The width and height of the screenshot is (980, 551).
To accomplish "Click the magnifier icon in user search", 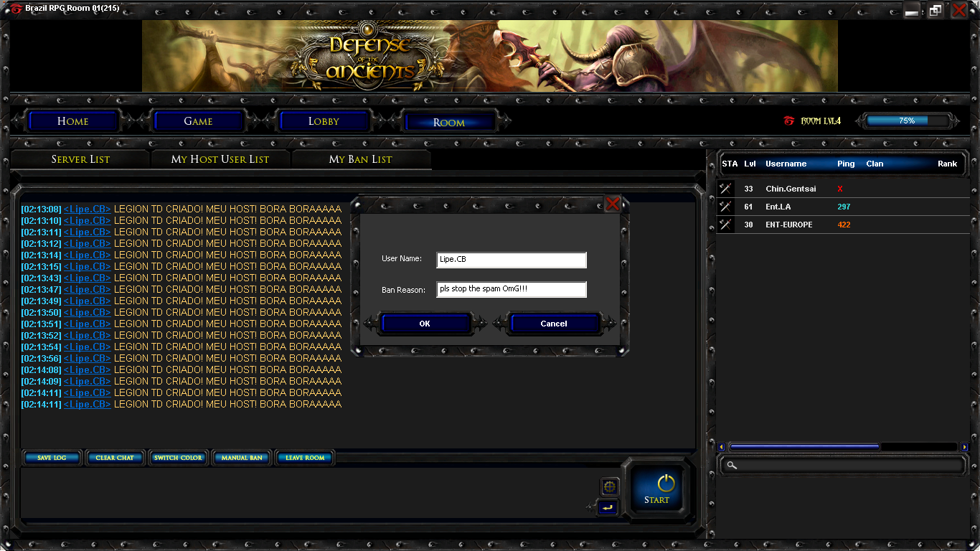I will [x=732, y=466].
